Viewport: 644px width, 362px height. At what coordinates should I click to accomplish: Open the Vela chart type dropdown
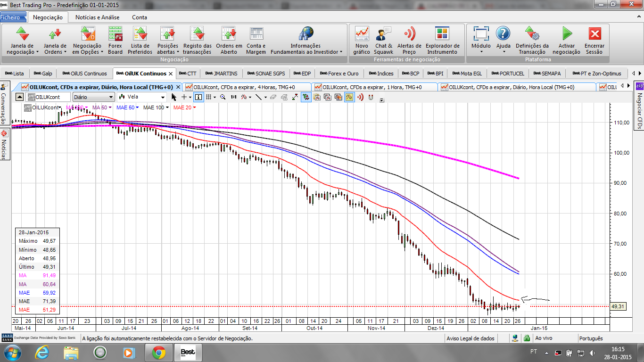[163, 97]
